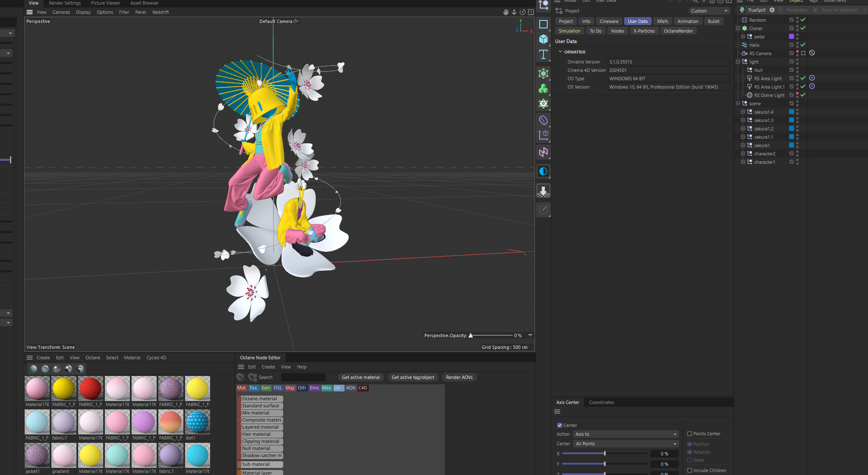Uncheck the Center checkbox
Screen dimensions: 868x475
[x=560, y=425]
